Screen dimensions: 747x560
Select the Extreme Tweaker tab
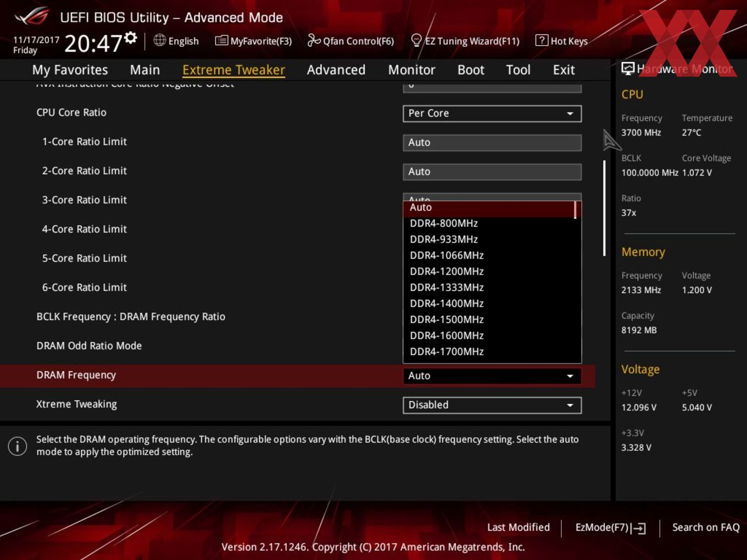233,70
